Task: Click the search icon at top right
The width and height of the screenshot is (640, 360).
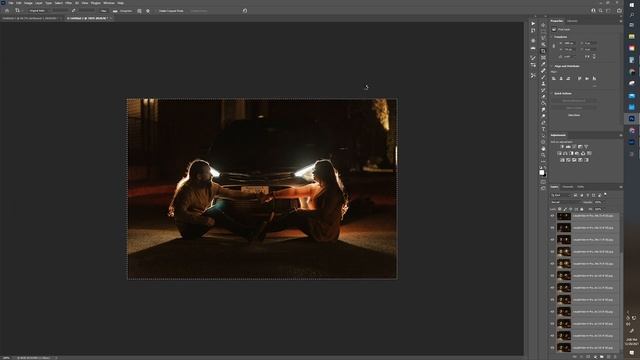Action: coord(601,11)
